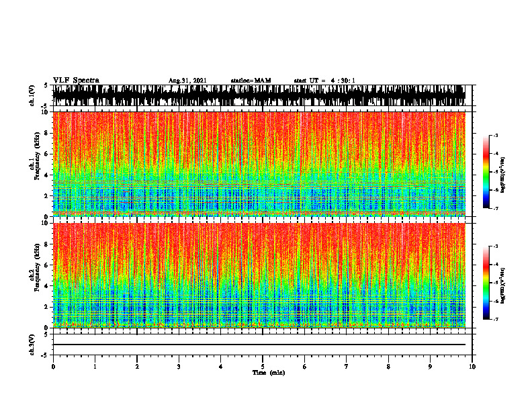This screenshot has height=411, width=532.
Task: Click time axis tick label "4"
Action: [221, 367]
